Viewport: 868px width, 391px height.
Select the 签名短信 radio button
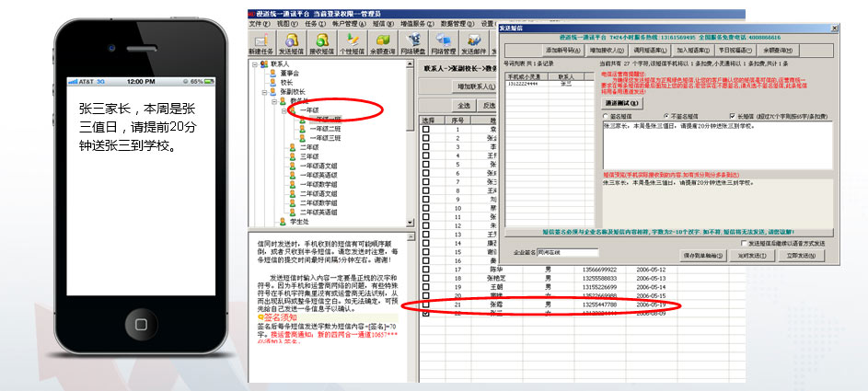(606, 117)
